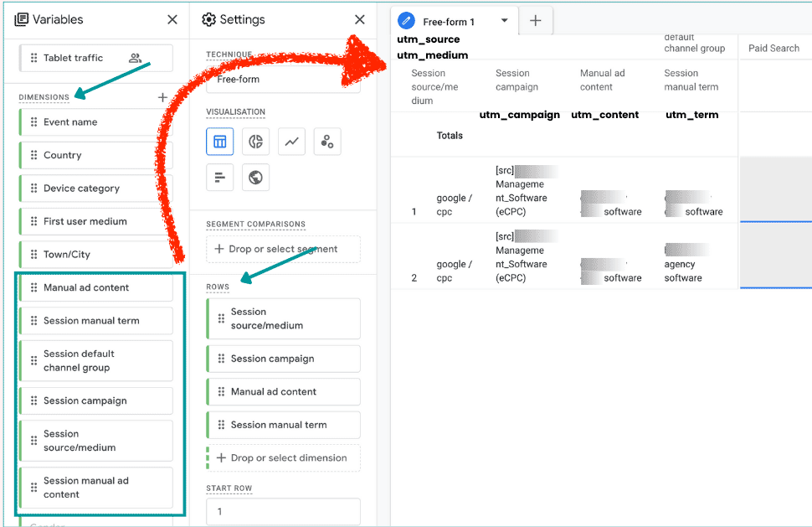This screenshot has width=812, height=527.
Task: Select the First user medium dimension
Action: [x=96, y=221]
